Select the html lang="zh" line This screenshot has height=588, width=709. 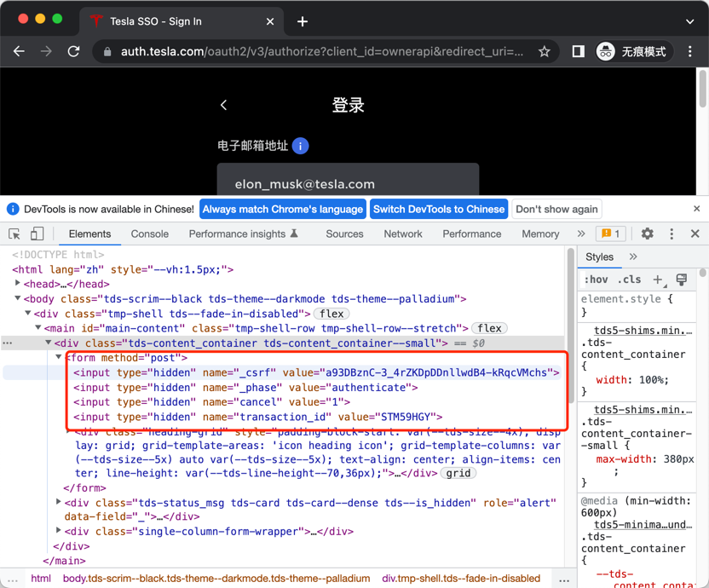coord(123,269)
